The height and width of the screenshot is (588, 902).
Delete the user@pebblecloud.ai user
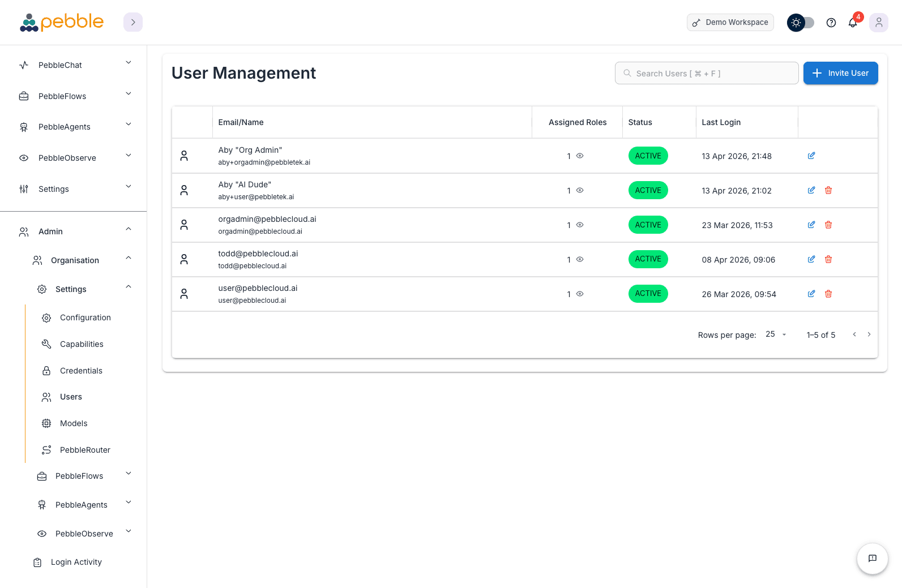tap(828, 294)
